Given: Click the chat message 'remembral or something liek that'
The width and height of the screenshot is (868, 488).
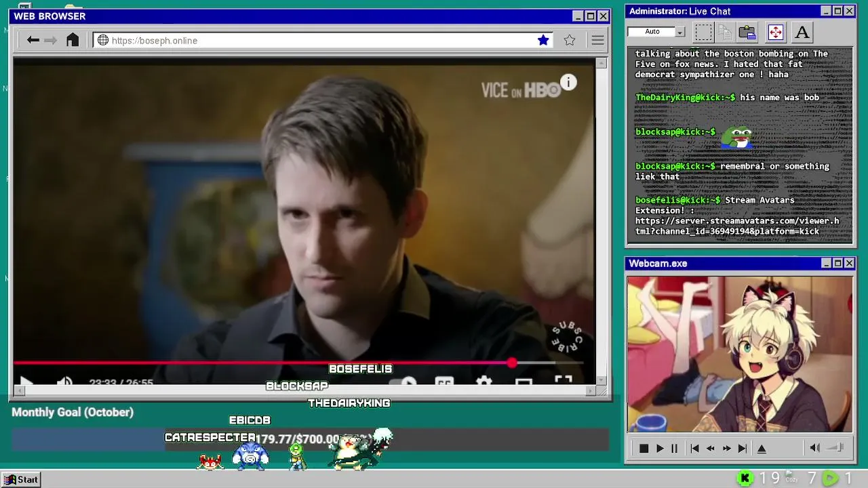Looking at the screenshot, I should [732, 171].
